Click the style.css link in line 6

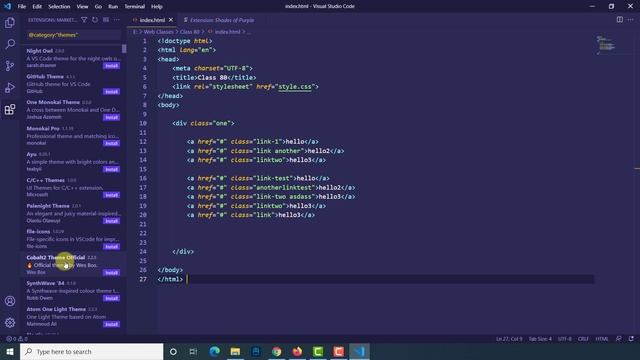coord(295,87)
